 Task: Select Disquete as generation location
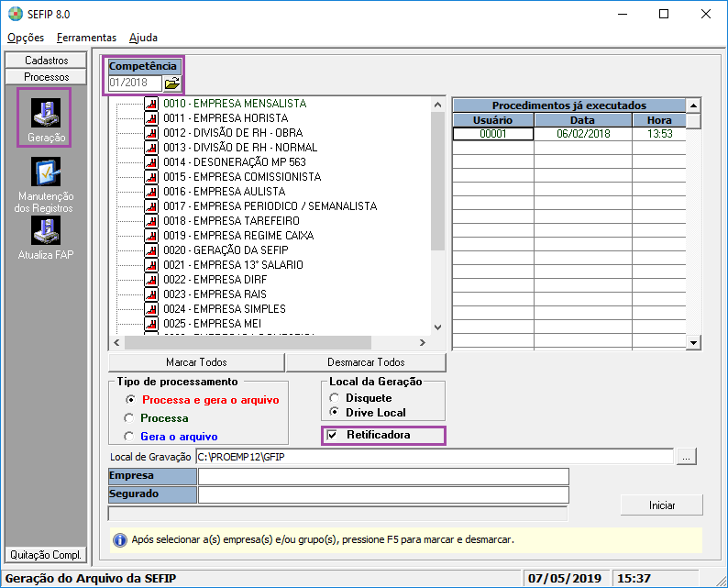pos(335,398)
